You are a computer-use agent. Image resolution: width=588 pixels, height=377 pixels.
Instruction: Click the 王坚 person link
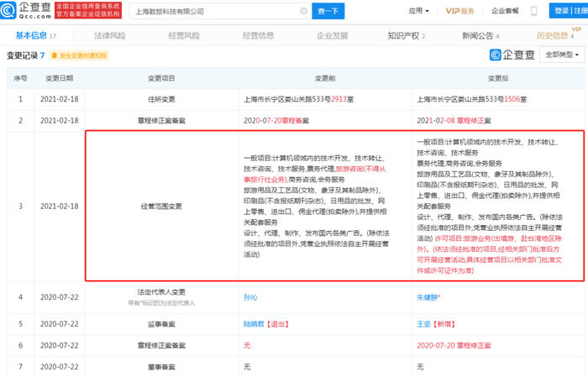423,324
